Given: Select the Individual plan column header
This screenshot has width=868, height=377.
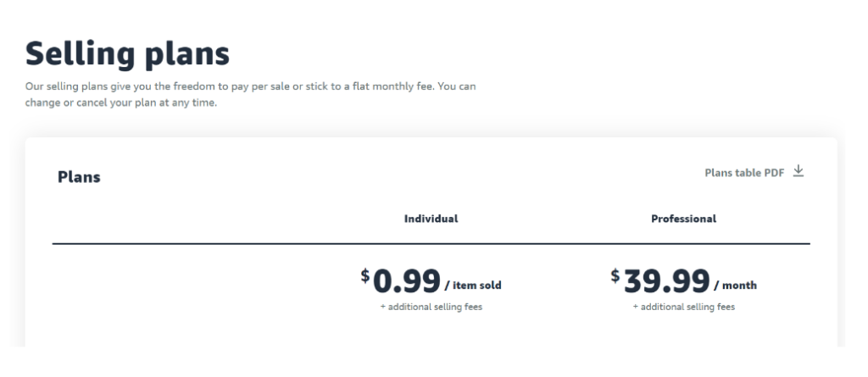Looking at the screenshot, I should (431, 219).
